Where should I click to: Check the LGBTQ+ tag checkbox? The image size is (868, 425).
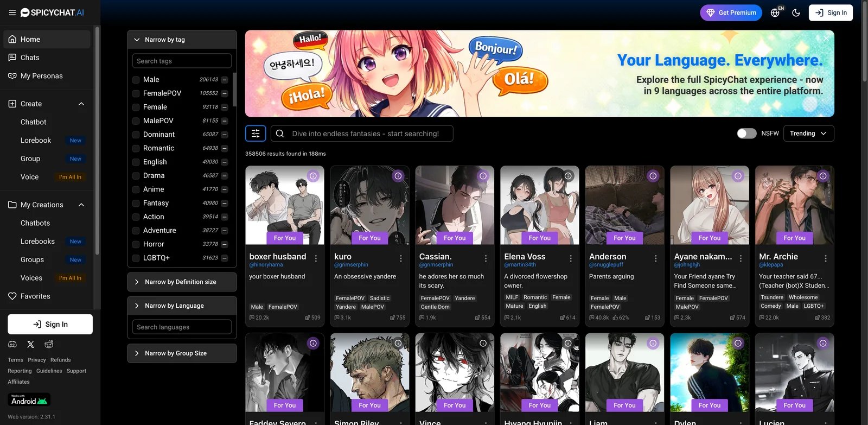tap(136, 258)
